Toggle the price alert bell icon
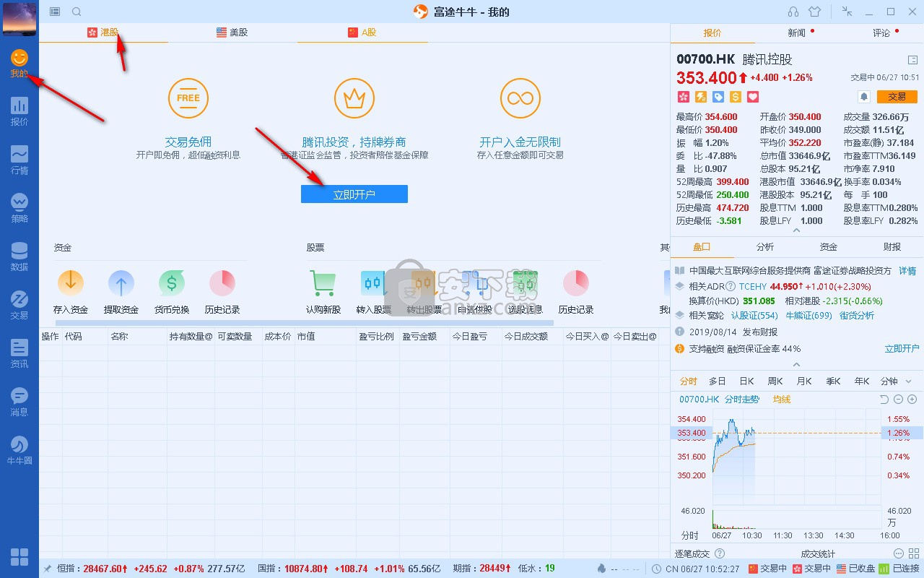Image resolution: width=924 pixels, height=578 pixels. click(x=863, y=97)
